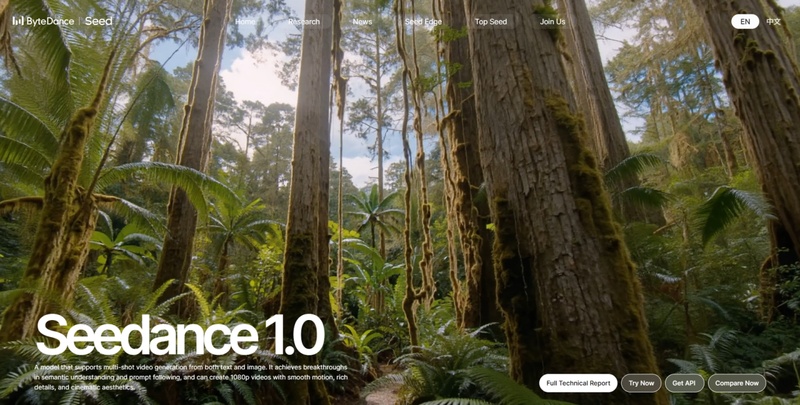This screenshot has width=800, height=405.
Task: Click the Get API button
Action: pyautogui.click(x=684, y=383)
